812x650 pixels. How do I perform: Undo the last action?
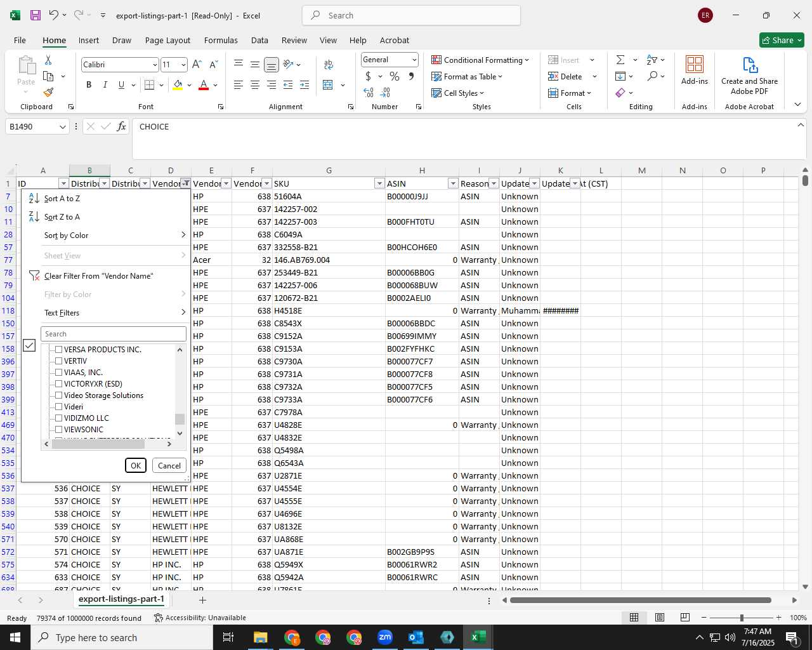(x=54, y=15)
